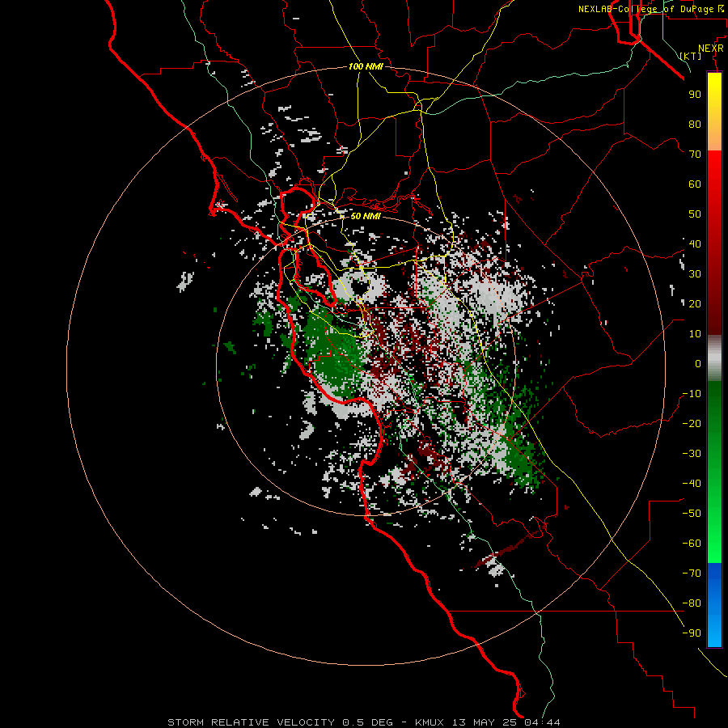
Task: Click the 30 value on velocity scale
Action: 695,274
